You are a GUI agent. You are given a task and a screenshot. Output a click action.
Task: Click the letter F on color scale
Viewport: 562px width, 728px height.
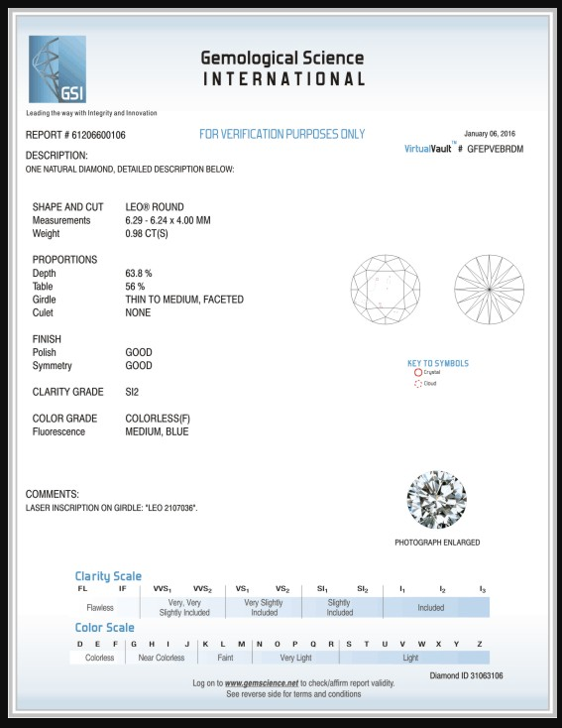(115, 644)
